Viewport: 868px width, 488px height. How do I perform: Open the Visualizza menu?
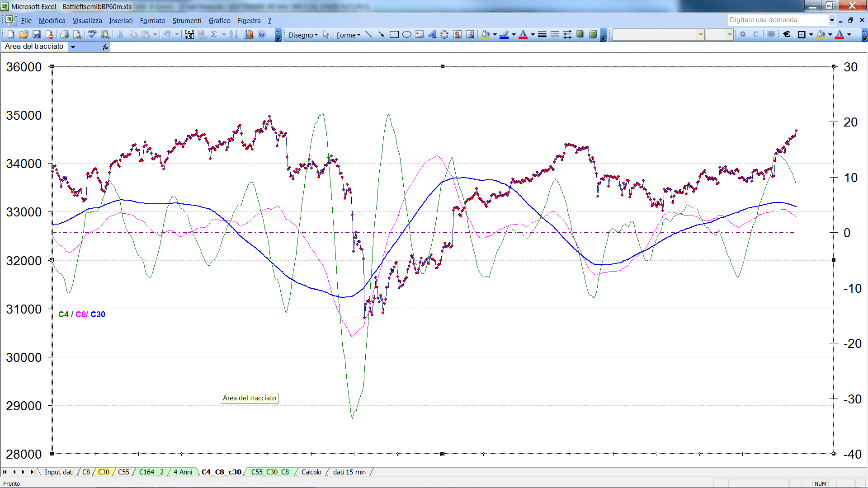click(87, 20)
